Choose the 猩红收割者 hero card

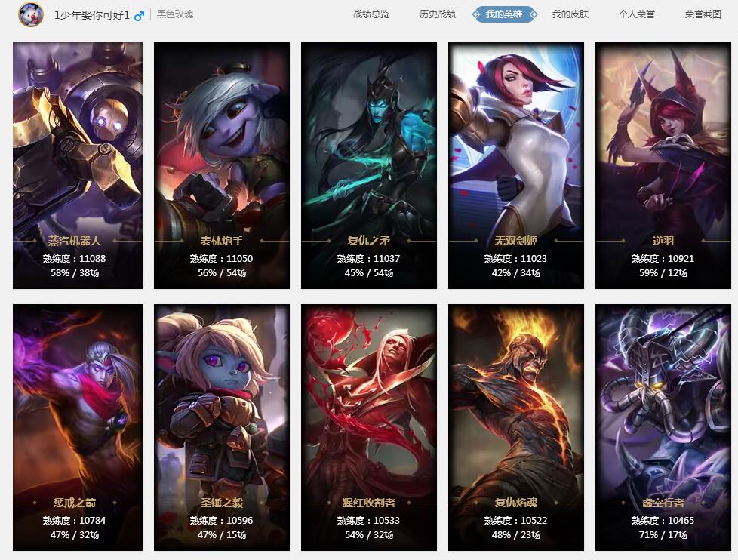369,427
